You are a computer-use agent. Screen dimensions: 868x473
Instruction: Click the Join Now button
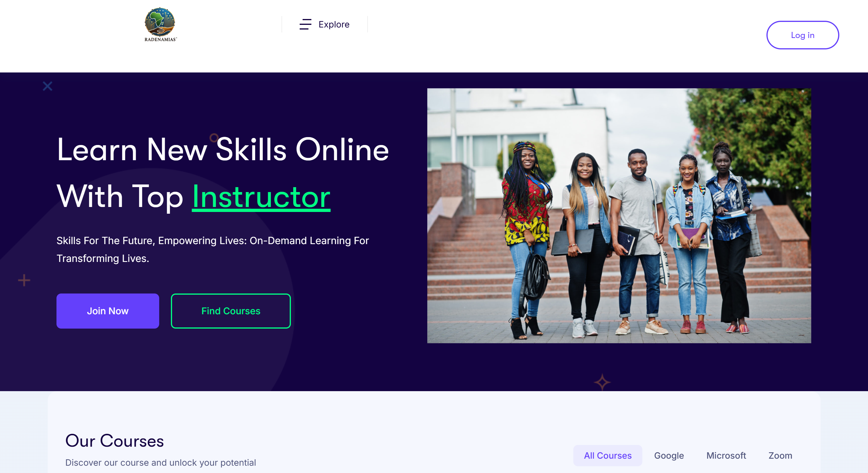coord(107,311)
